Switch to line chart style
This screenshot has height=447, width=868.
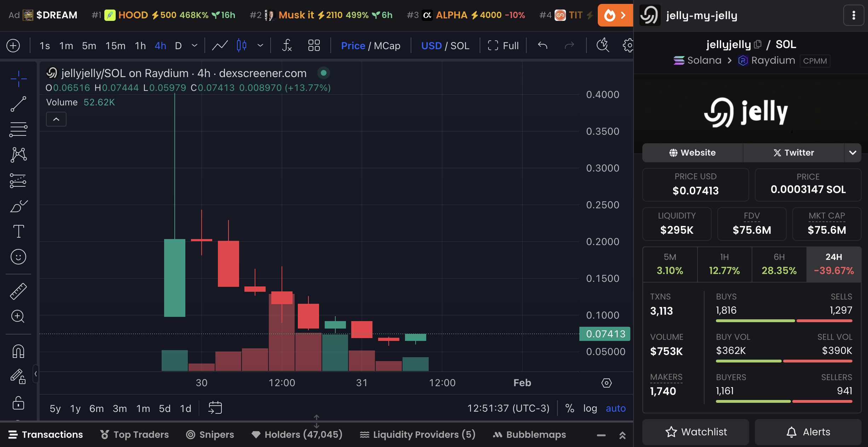(x=220, y=46)
